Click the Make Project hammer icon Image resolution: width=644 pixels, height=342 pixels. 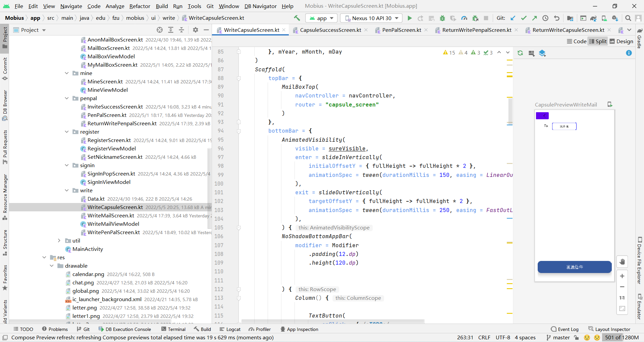pyautogui.click(x=297, y=18)
